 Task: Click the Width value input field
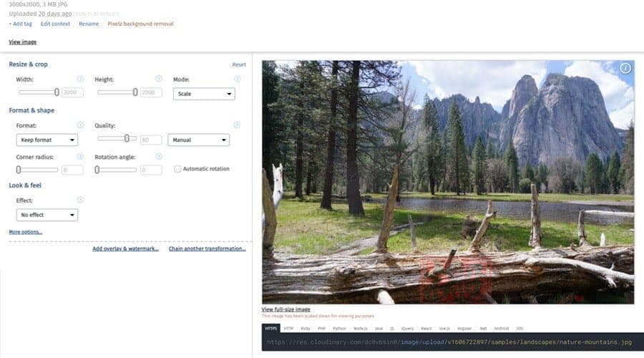[72, 92]
